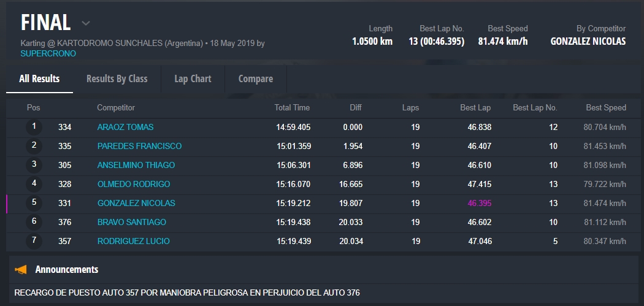Click RODRIGUEZ LUCIO competitor name
This screenshot has width=644, height=306.
[134, 241]
